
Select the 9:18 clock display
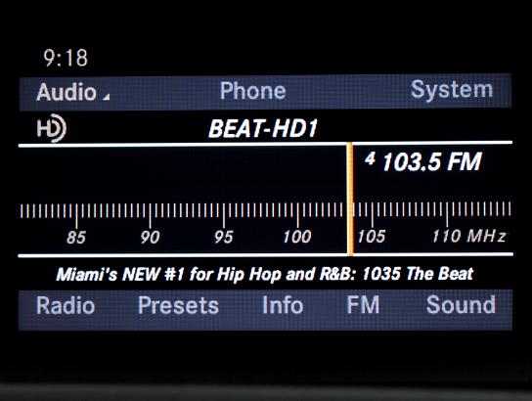click(x=66, y=58)
